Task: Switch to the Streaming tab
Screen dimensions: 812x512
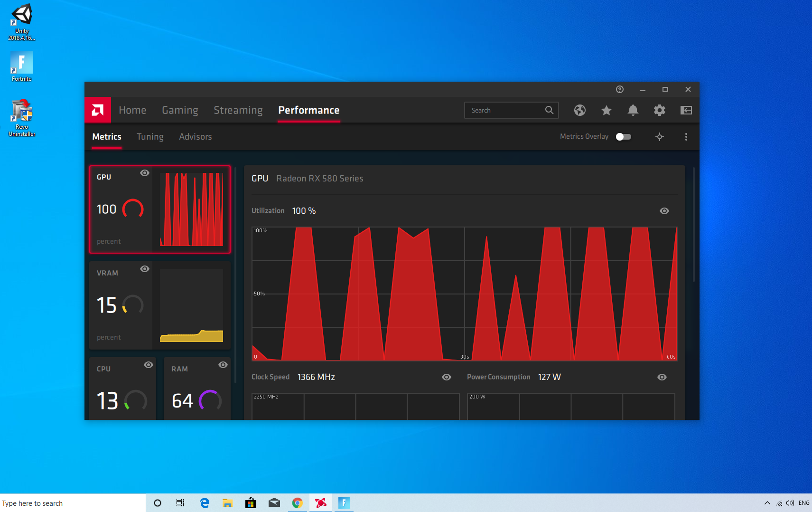Action: coord(238,110)
